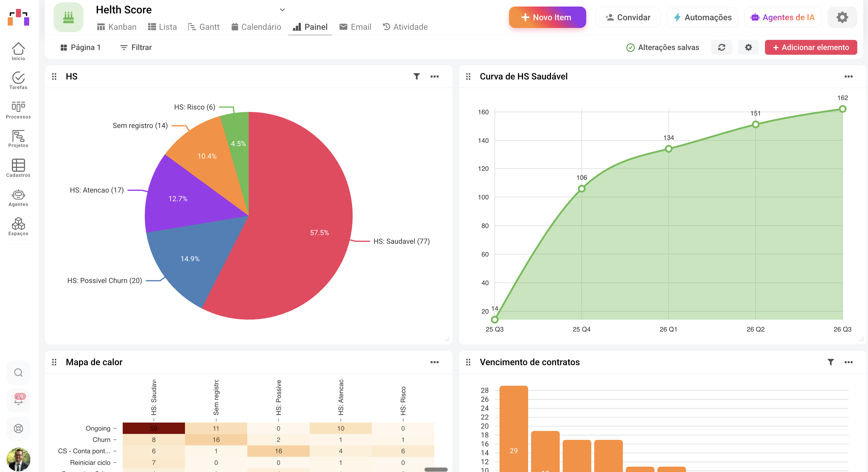Click the Convidar button
This screenshot has width=868, height=472.
tap(628, 17)
